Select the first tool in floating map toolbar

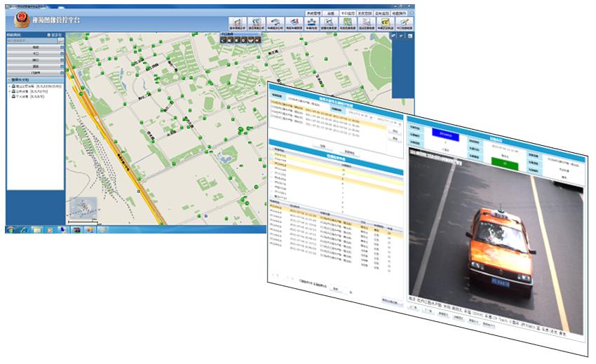pyautogui.click(x=224, y=40)
